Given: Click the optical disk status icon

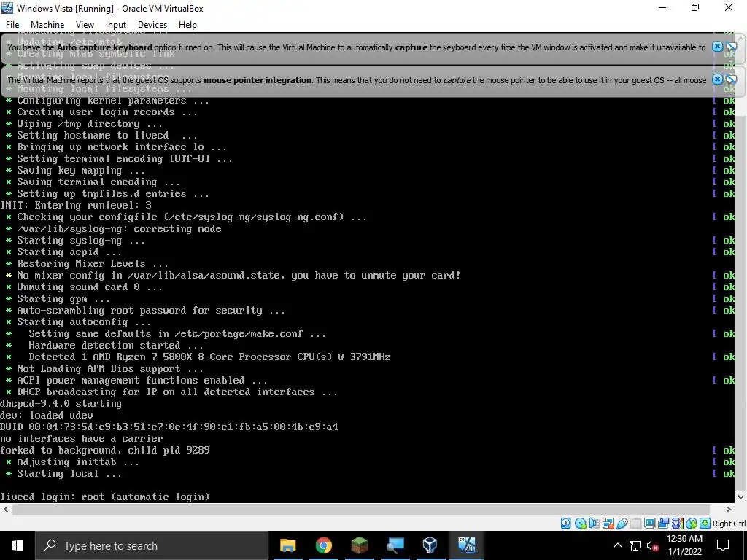Looking at the screenshot, I should point(580,524).
